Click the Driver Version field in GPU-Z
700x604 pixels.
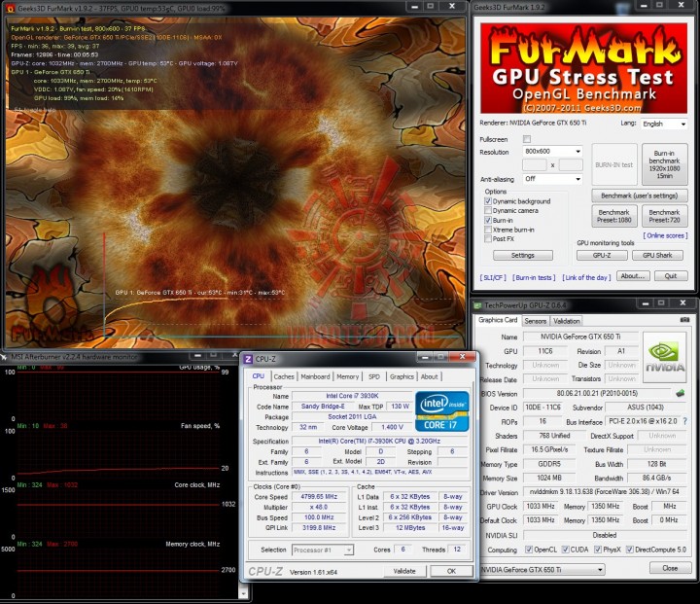coord(605,491)
